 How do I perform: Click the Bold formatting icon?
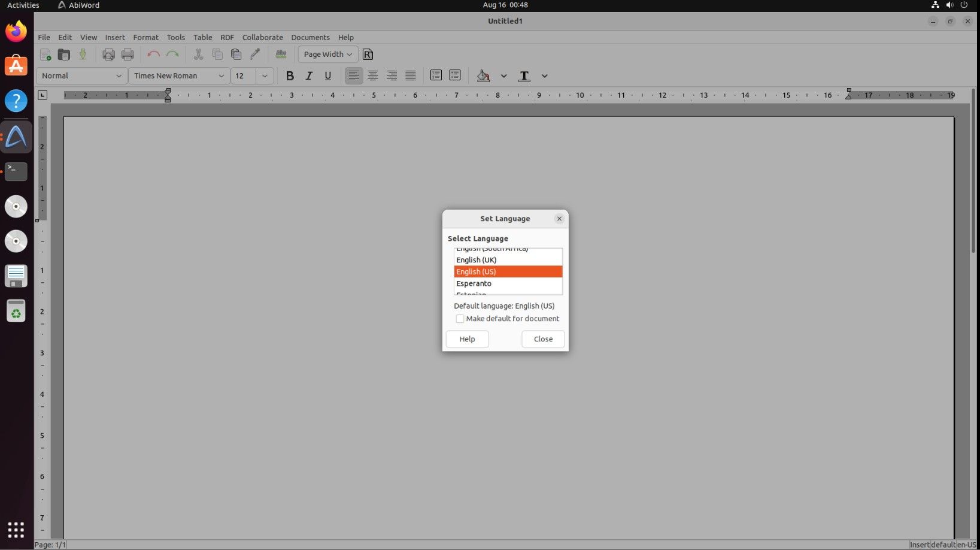tap(290, 75)
